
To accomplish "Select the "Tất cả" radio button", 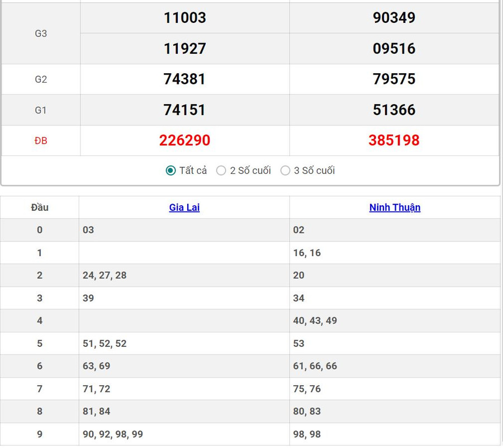I will 171,171.
